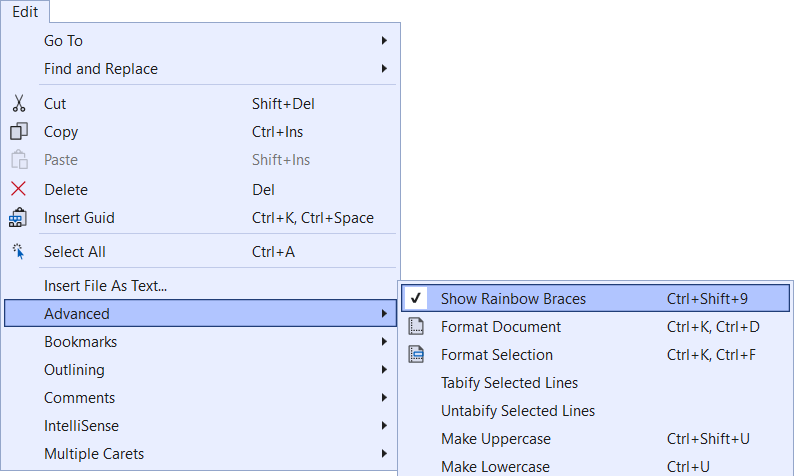
Task: Choose Make Lowercase
Action: [x=495, y=467]
